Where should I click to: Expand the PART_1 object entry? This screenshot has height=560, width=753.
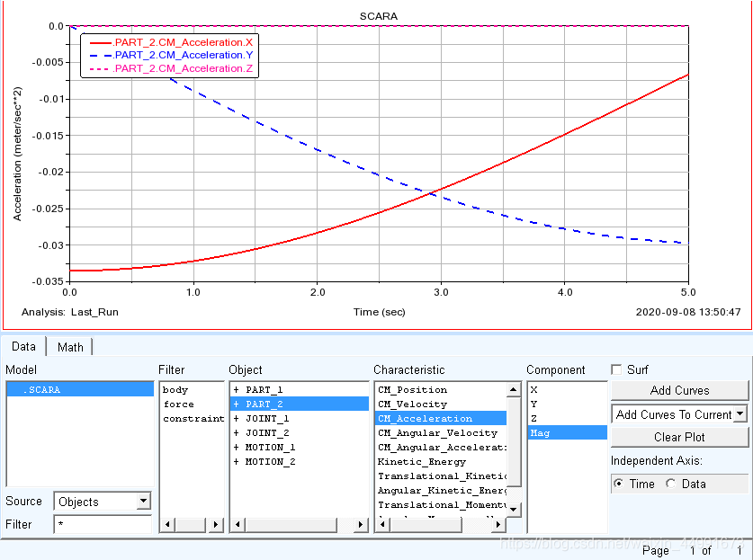click(237, 390)
